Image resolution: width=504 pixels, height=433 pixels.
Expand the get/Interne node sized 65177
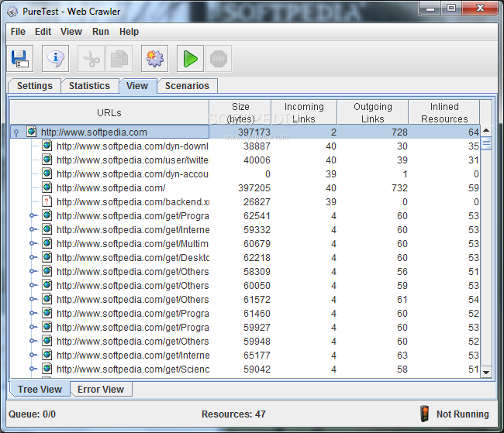pos(33,355)
